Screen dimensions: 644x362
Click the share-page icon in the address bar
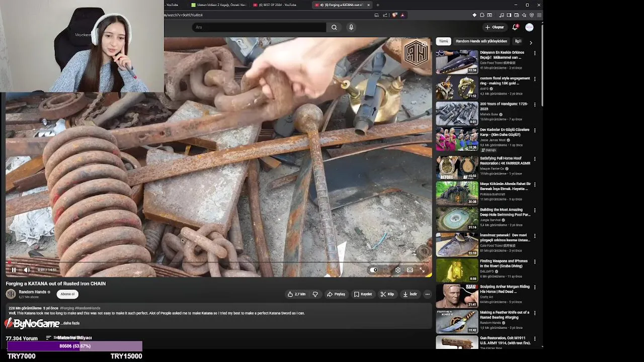tap(385, 15)
